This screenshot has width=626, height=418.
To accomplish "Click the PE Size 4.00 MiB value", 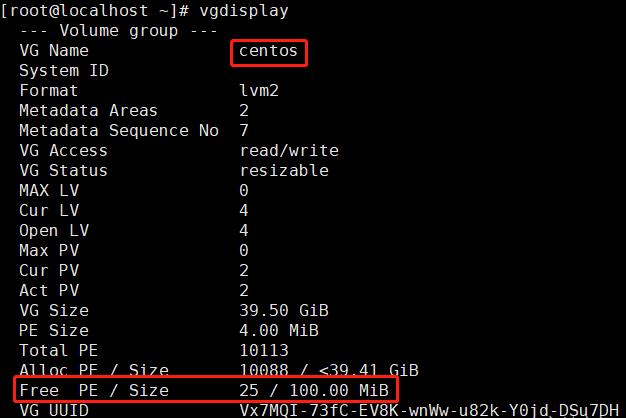I will point(279,330).
